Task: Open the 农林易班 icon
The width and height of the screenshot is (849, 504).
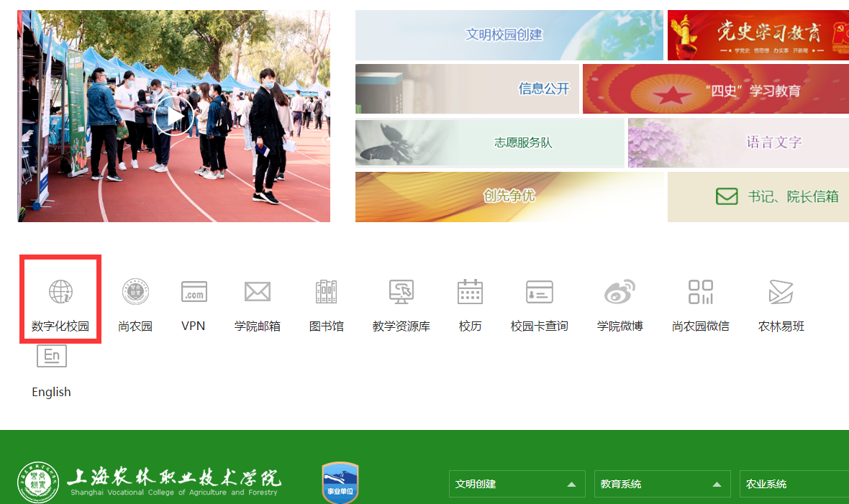Action: pos(781,292)
